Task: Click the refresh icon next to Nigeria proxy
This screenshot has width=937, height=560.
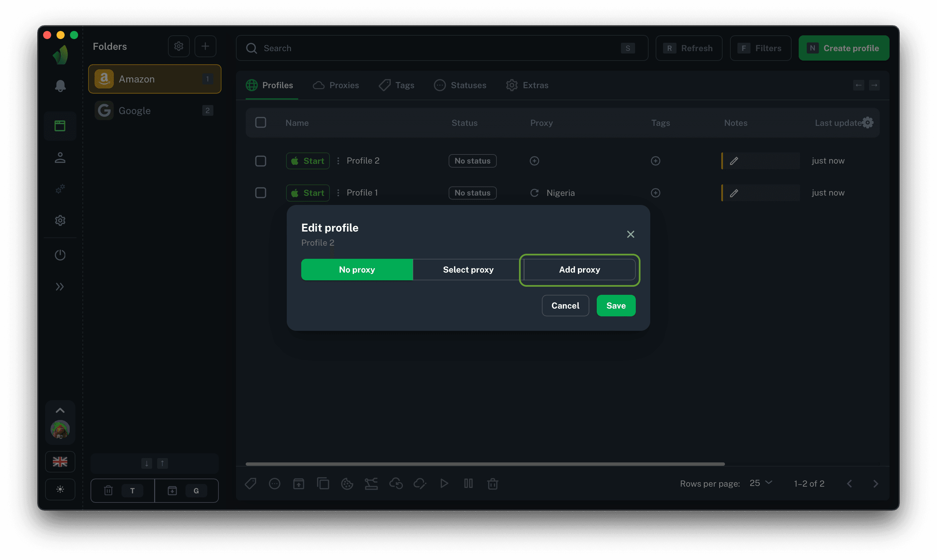Action: 534,193
